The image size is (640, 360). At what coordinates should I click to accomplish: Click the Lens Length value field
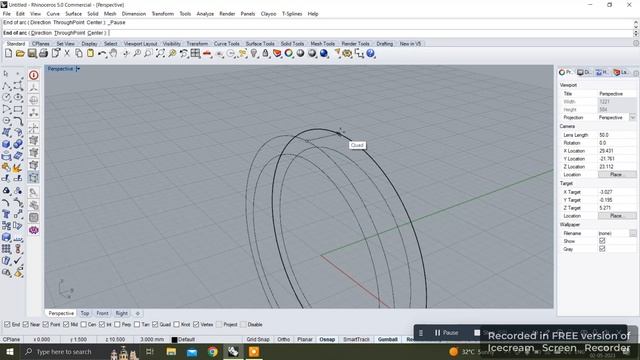617,135
